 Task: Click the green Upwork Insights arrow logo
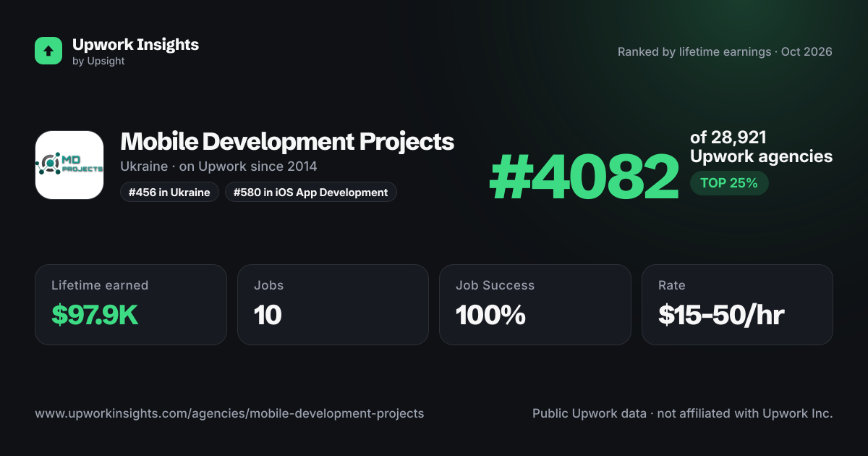pyautogui.click(x=48, y=51)
